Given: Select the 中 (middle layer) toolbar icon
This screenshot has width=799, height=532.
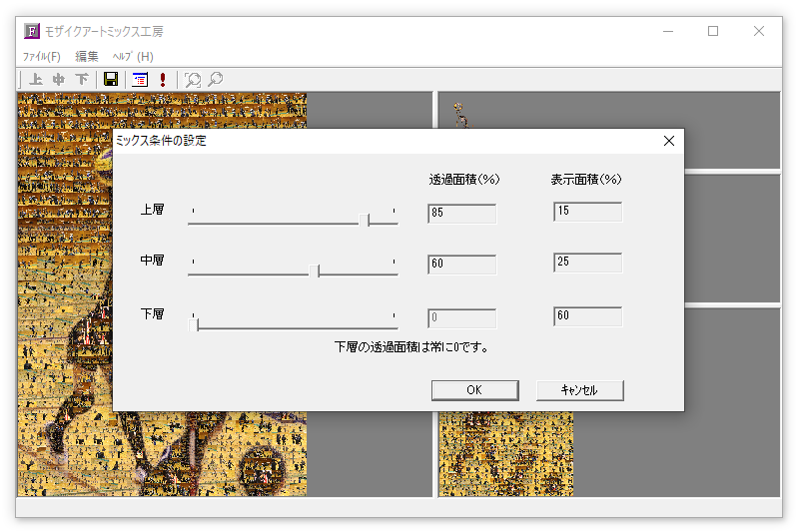Looking at the screenshot, I should pos(59,79).
